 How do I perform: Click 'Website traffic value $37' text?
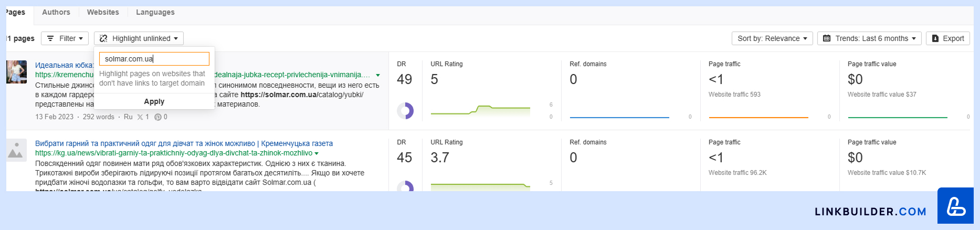[x=882, y=95]
